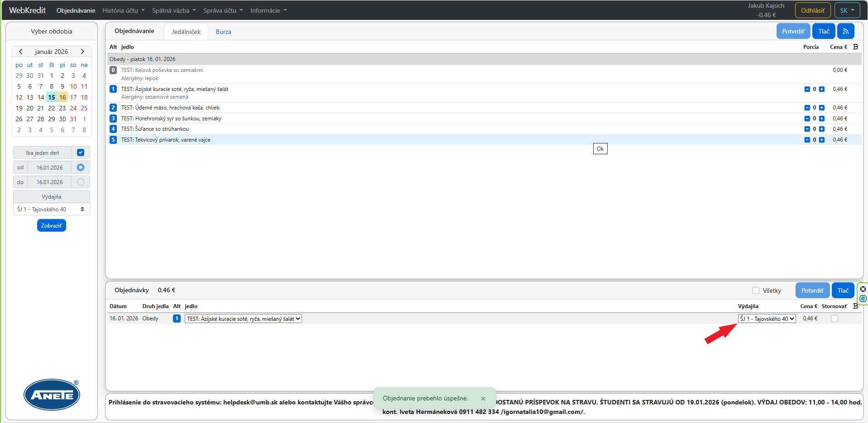Add a portion of Šúľance so strúhankou
The height and width of the screenshot is (423, 868).
coord(822,129)
